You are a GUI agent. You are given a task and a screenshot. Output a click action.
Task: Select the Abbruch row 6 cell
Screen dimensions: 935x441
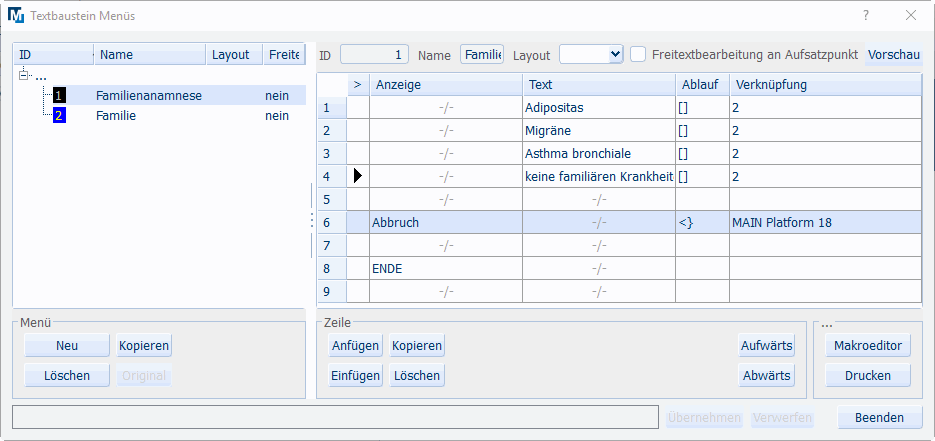tap(445, 222)
